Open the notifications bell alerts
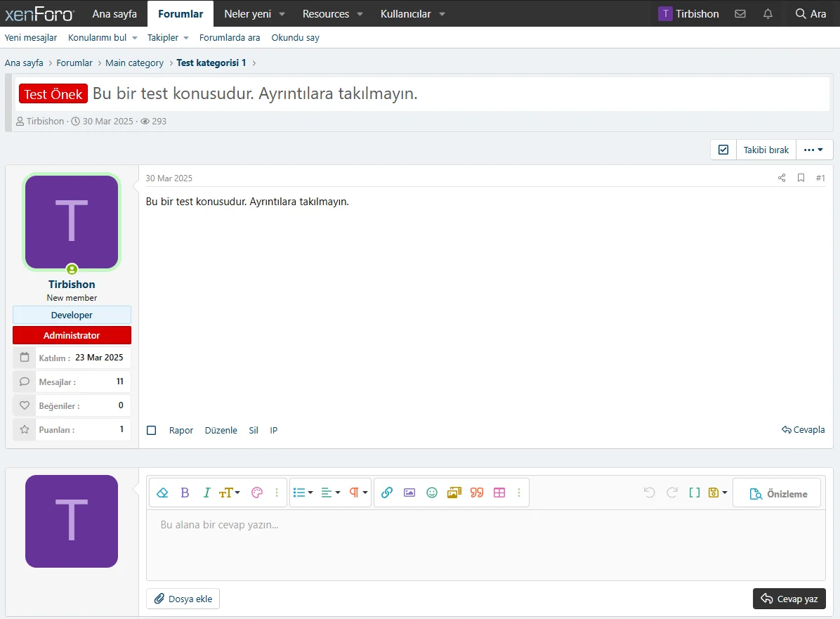This screenshot has width=840, height=619. [768, 13]
